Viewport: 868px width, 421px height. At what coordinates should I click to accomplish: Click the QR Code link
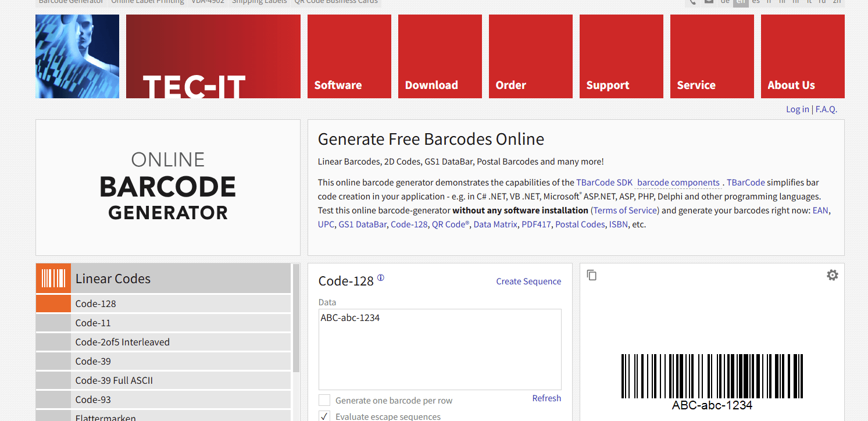(x=450, y=224)
